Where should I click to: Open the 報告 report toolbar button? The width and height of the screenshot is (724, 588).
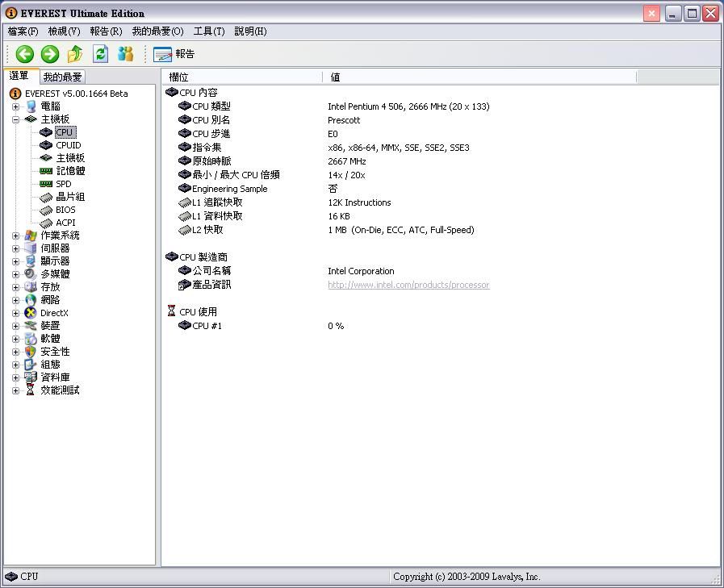[174, 54]
